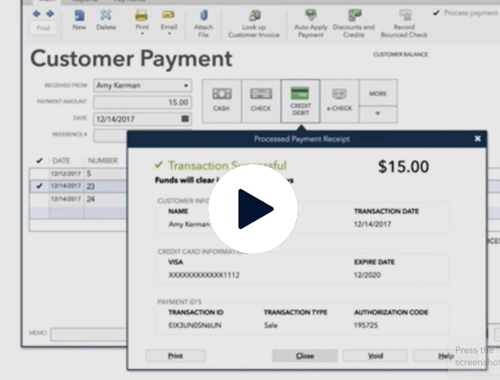Screen dimensions: 500x380
Task: Click the Reference # field
Action: point(110,136)
